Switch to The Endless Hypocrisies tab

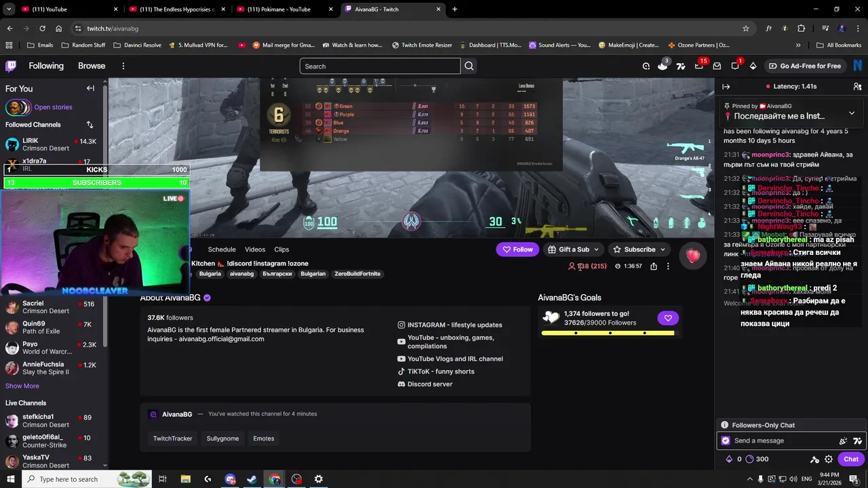pyautogui.click(x=178, y=9)
